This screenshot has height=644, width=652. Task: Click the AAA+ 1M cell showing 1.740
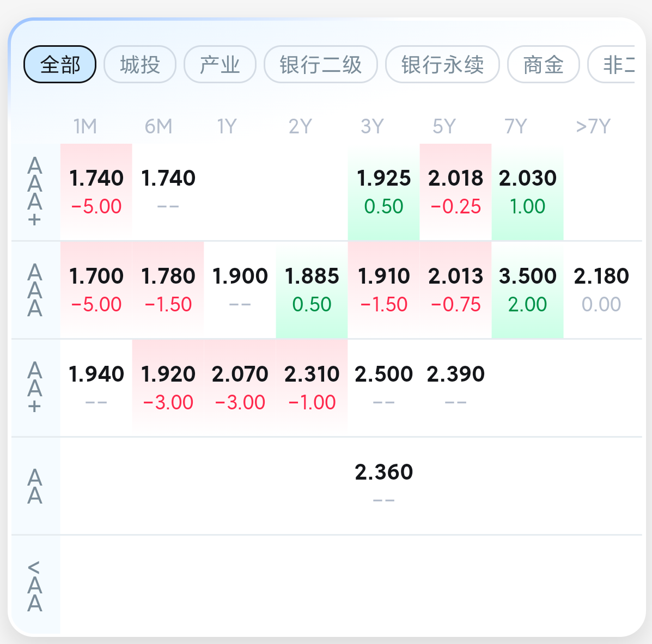click(96, 192)
